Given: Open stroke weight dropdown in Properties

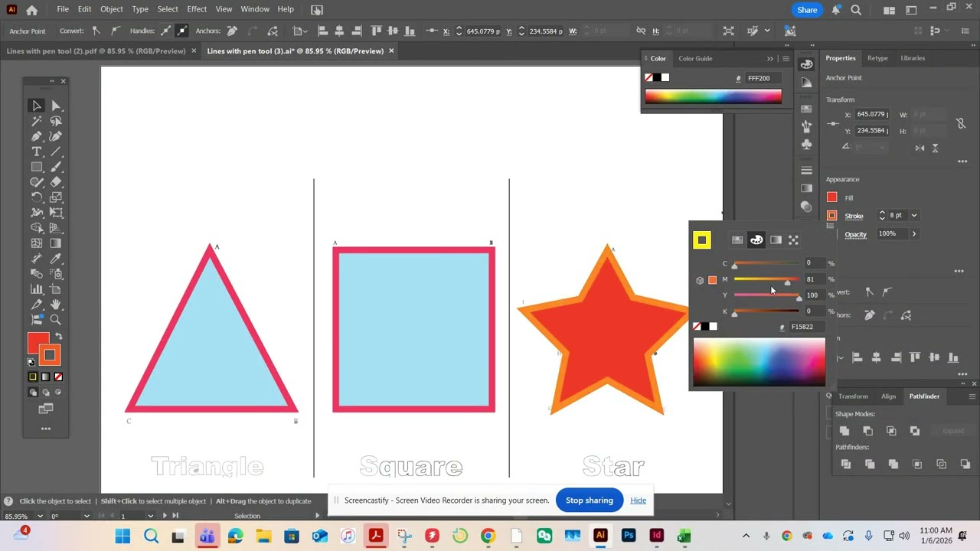Looking at the screenshot, I should click(x=914, y=215).
